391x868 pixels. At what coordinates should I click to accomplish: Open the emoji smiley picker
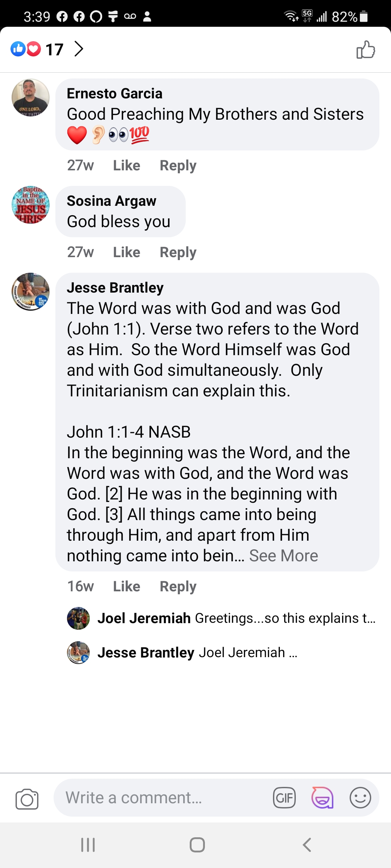[360, 797]
